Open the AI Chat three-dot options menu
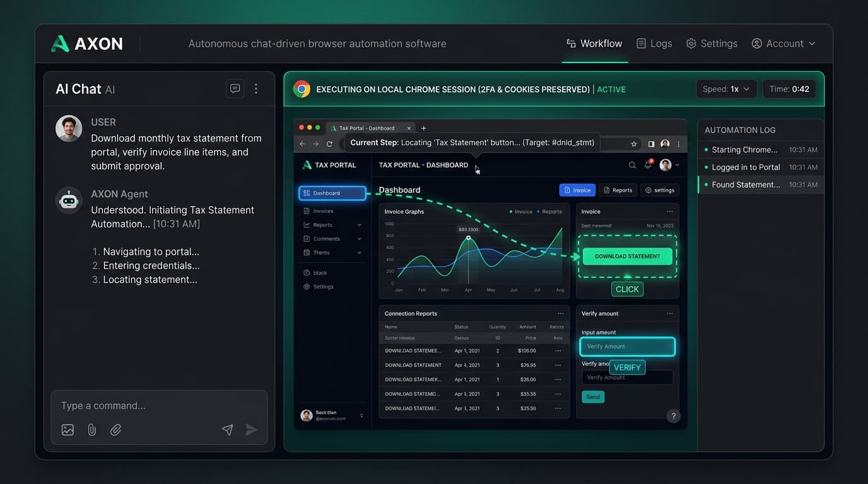This screenshot has height=484, width=868. pos(255,89)
